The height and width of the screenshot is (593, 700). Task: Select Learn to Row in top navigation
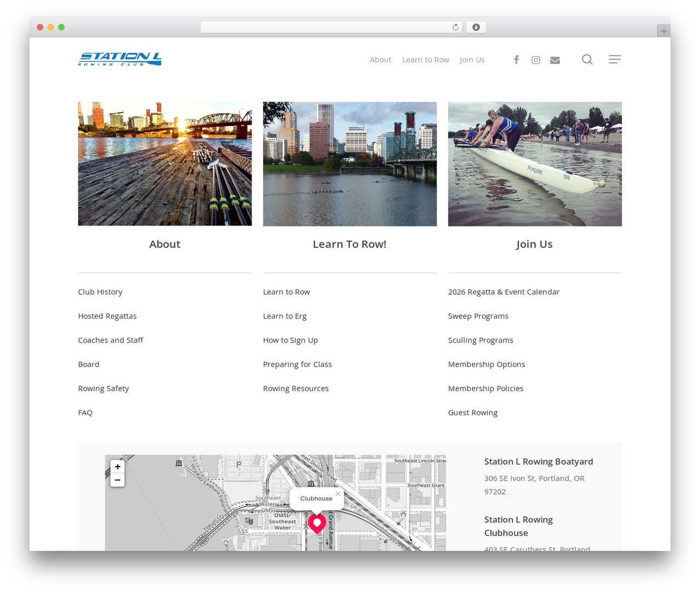[x=425, y=60]
